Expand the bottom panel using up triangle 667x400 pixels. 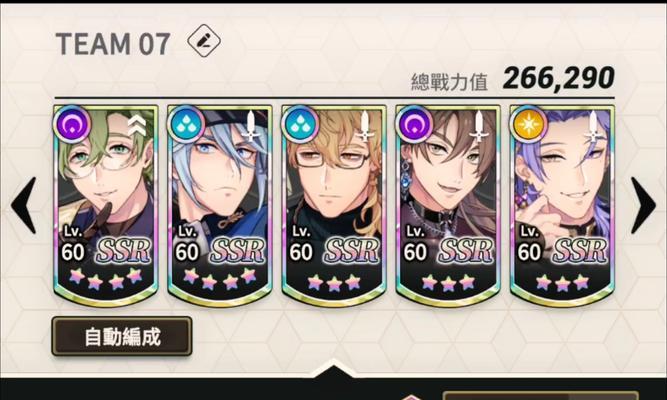334,369
